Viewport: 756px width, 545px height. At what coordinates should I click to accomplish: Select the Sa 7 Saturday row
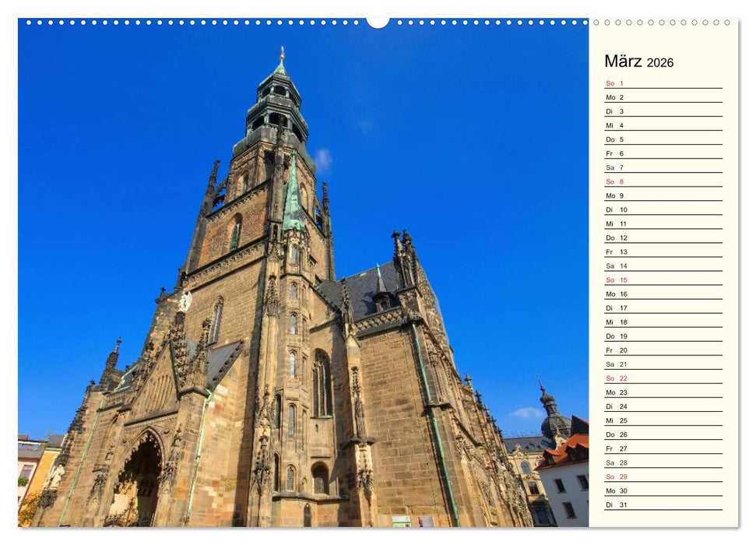tap(615, 166)
